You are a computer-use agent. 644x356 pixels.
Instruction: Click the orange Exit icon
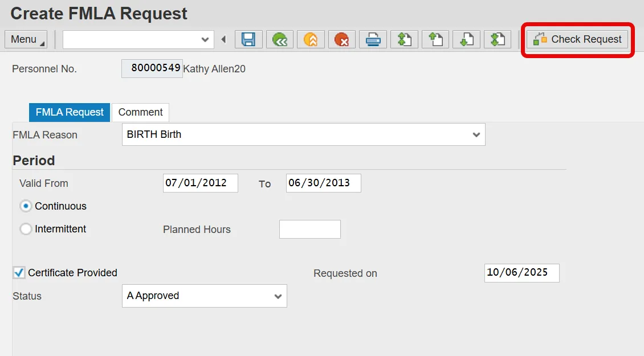pos(311,39)
